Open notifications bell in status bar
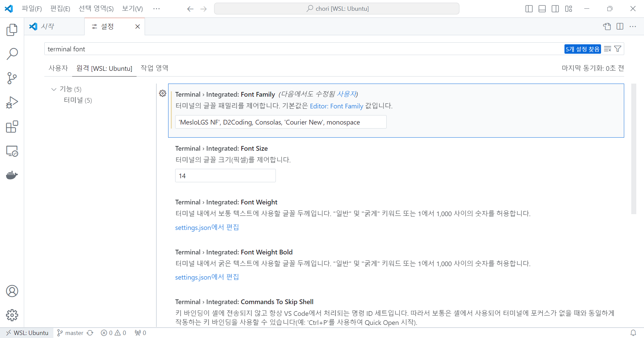This screenshot has height=338, width=644. click(x=633, y=333)
